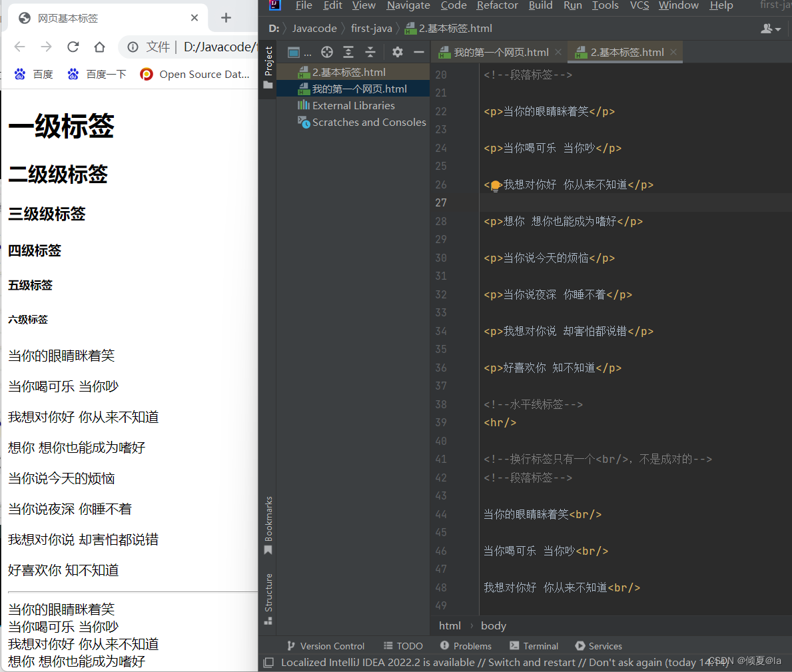The image size is (792, 672).
Task: Open the 百度 bookmark
Action: [x=34, y=74]
